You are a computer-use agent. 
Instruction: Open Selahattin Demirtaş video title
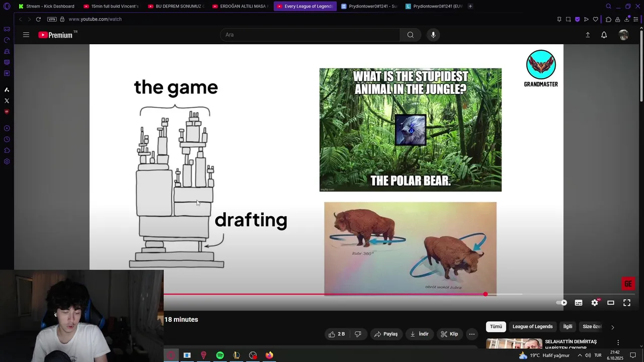(x=571, y=344)
